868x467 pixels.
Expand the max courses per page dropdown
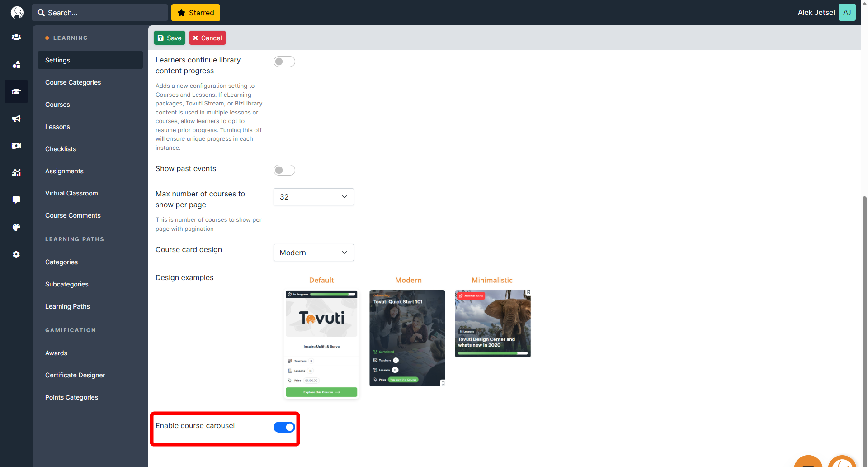[313, 197]
